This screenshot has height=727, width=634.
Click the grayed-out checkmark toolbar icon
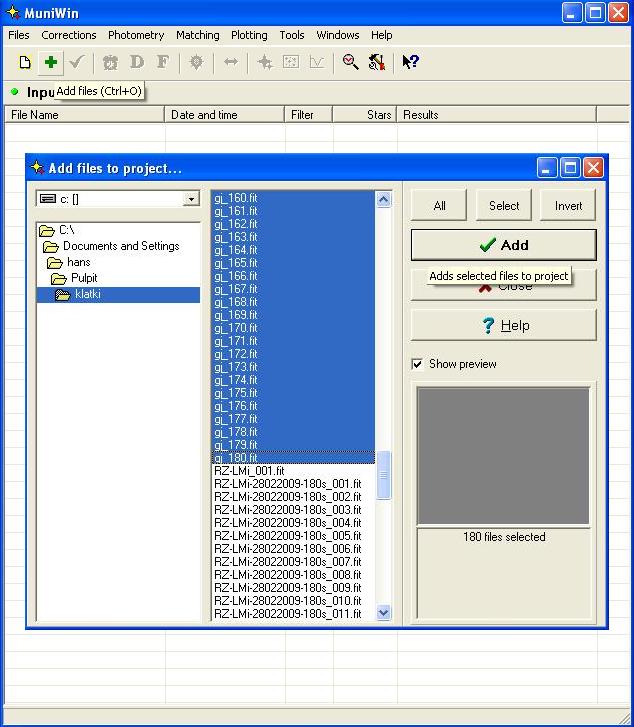click(x=77, y=63)
